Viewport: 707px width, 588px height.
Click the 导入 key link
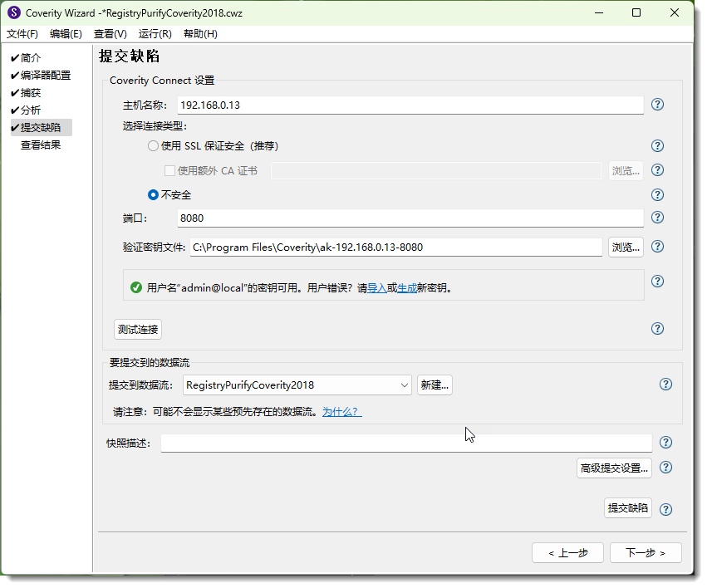coord(377,288)
